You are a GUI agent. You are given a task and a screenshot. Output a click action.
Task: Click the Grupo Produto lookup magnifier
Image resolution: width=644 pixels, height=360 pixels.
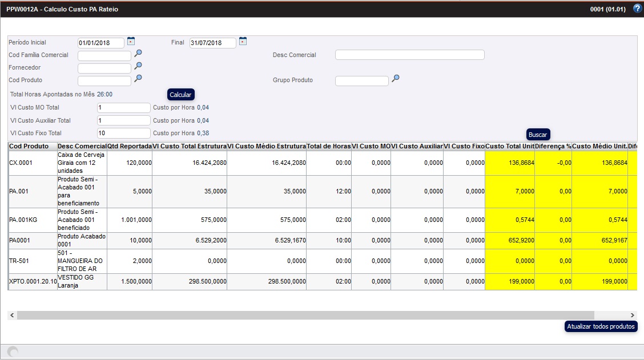395,79
